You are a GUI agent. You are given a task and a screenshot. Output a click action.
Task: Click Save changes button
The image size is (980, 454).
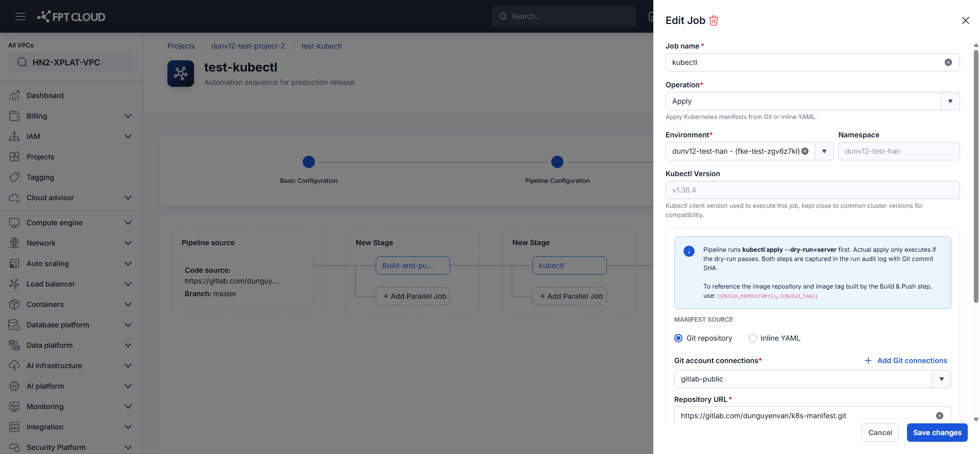(x=937, y=433)
